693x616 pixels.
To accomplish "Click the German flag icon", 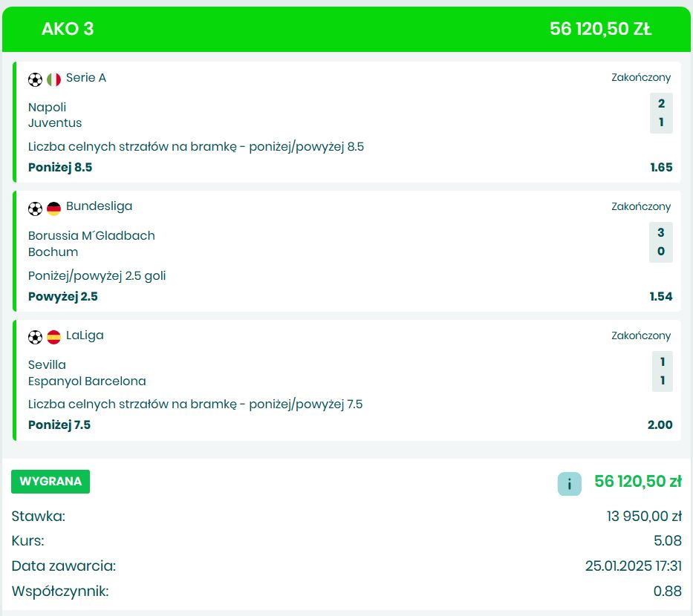I will click(53, 209).
